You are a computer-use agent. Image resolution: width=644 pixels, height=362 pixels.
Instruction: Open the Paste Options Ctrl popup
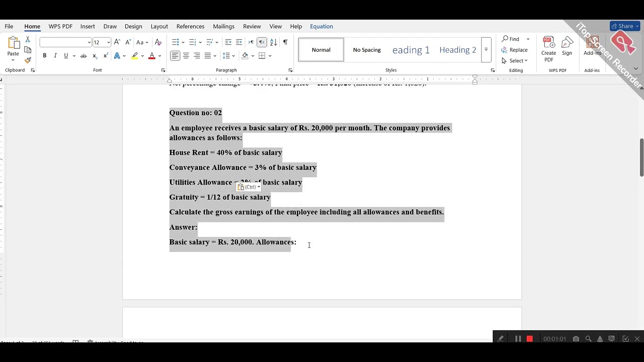coord(249,187)
